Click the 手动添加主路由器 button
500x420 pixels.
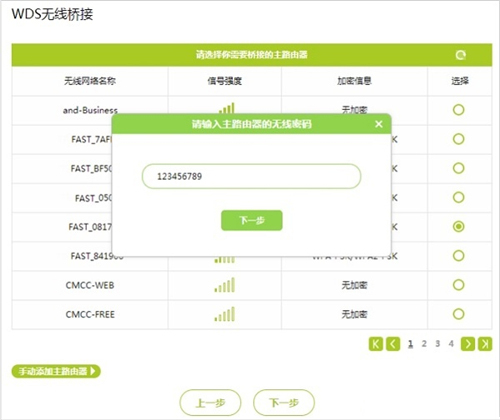(56, 371)
